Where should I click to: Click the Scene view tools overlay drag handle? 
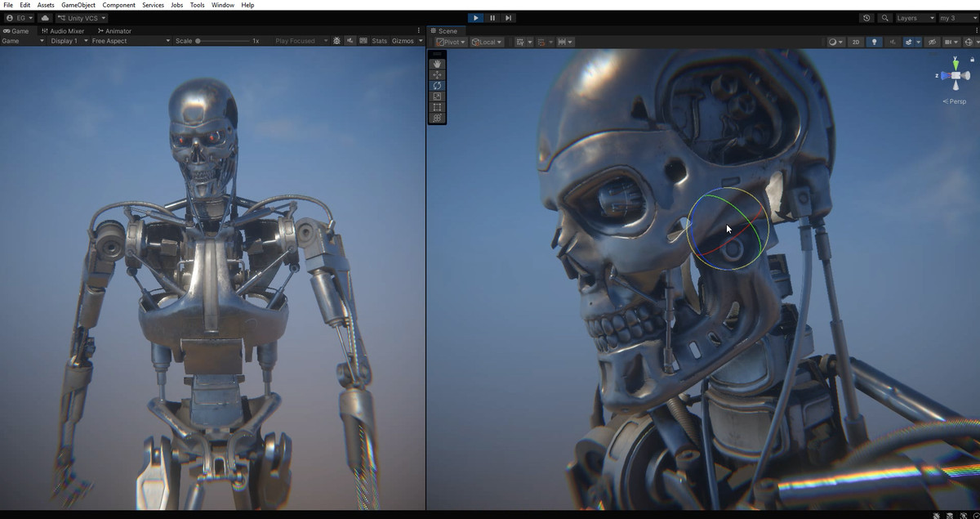tap(437, 54)
